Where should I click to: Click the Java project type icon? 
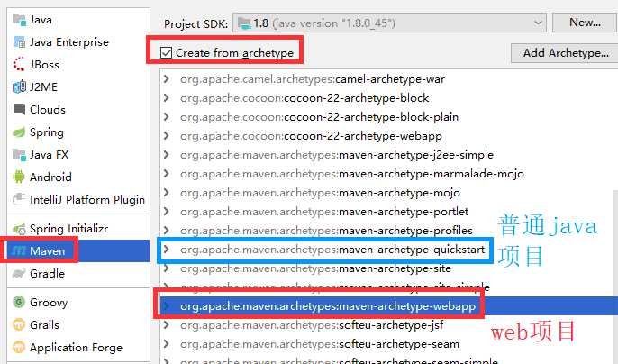(x=19, y=20)
